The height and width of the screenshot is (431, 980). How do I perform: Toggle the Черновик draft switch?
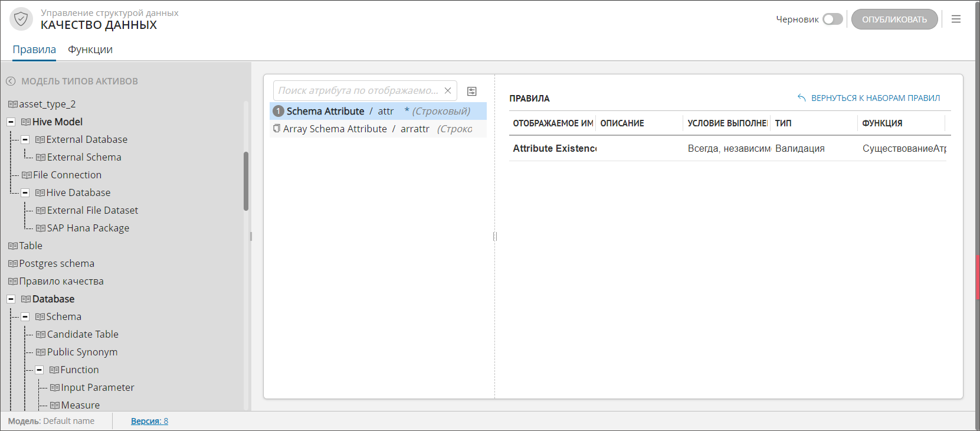tap(832, 19)
